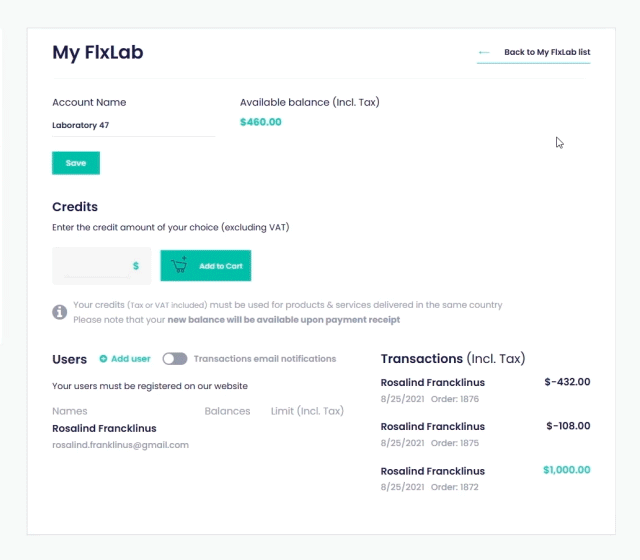The width and height of the screenshot is (640, 560).
Task: Open transaction for Order: 1872
Action: [x=485, y=478]
